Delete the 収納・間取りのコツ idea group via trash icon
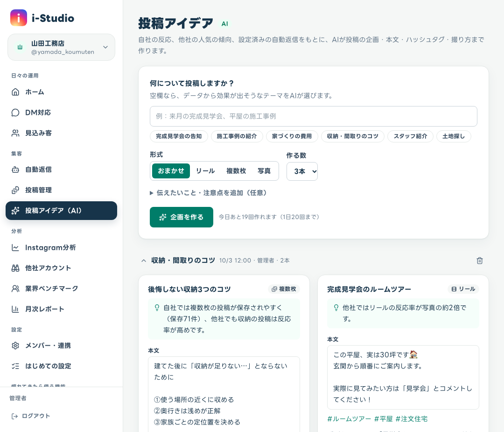The height and width of the screenshot is (432, 504). [x=480, y=261]
